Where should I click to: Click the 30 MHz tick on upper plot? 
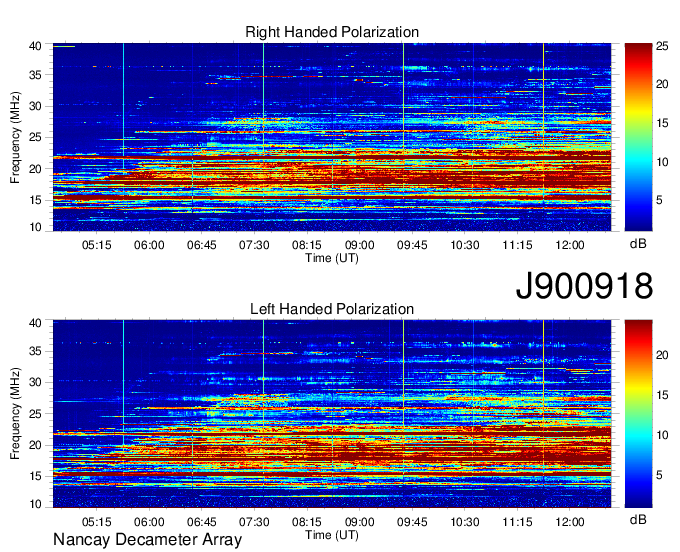[x=36, y=106]
